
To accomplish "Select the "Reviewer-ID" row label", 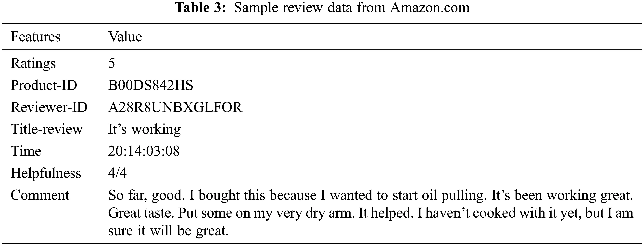I will (x=49, y=107).
